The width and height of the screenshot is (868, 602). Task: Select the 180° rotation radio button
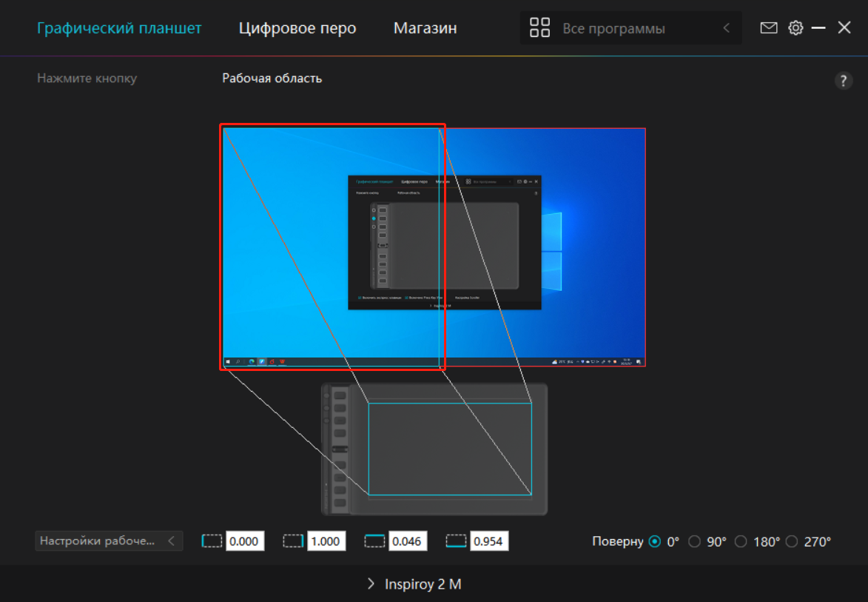click(x=741, y=541)
